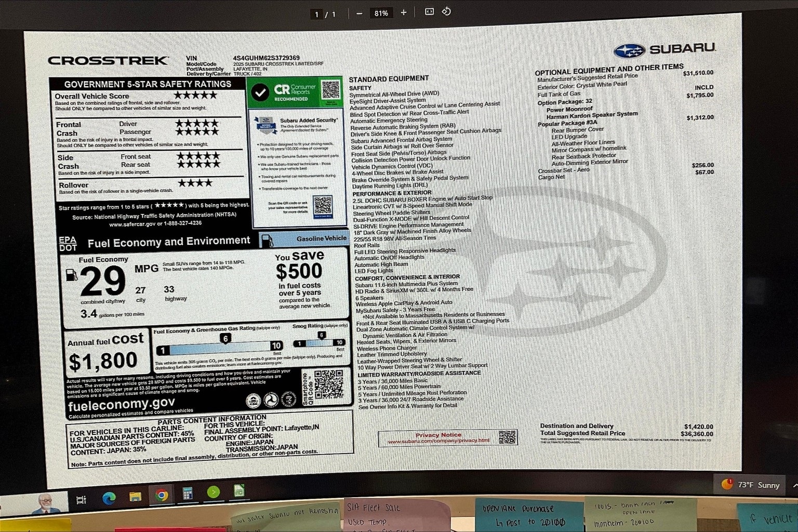This screenshot has width=798, height=532.
Task: Click the You save $500 text
Action: click(299, 264)
